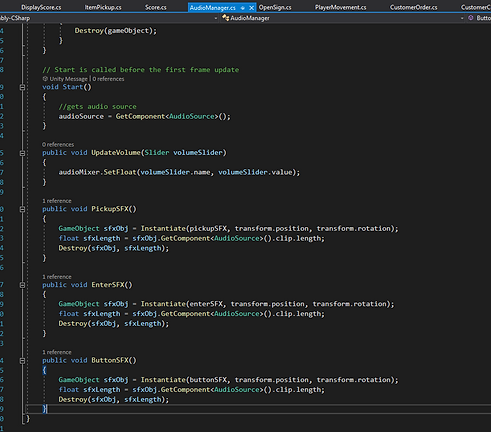Select the AudioManager.cs tab

pyautogui.click(x=213, y=8)
